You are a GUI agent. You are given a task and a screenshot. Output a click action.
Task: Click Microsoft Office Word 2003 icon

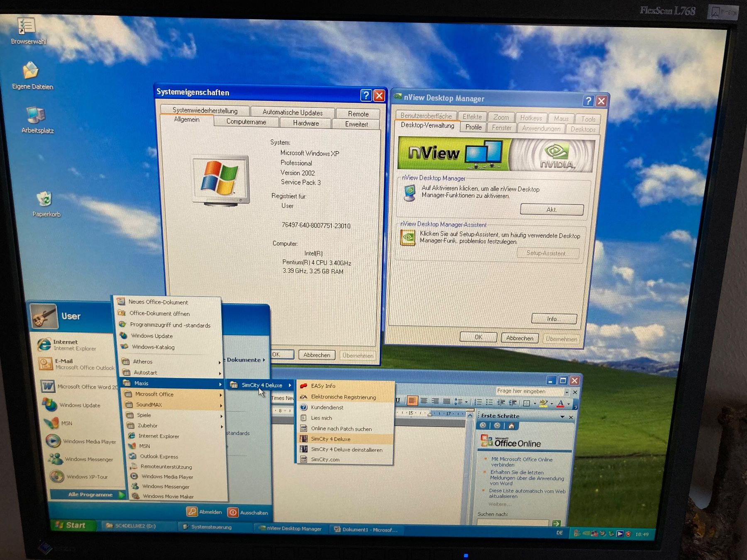48,386
